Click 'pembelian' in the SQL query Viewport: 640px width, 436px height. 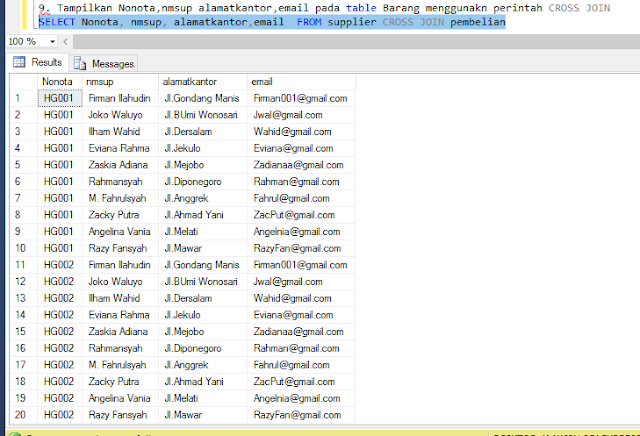pos(478,22)
